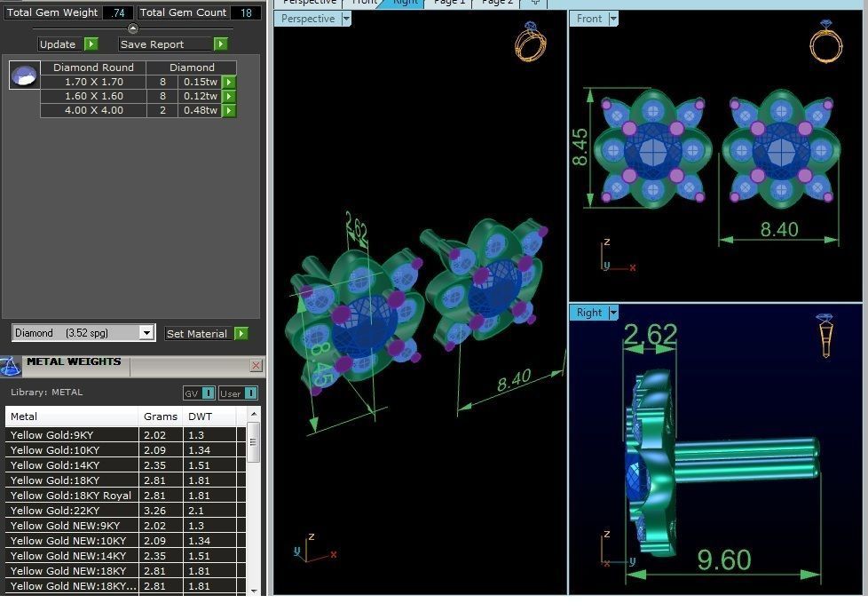The image size is (868, 611).
Task: Click the plus tab to add a page
Action: [x=535, y=3]
